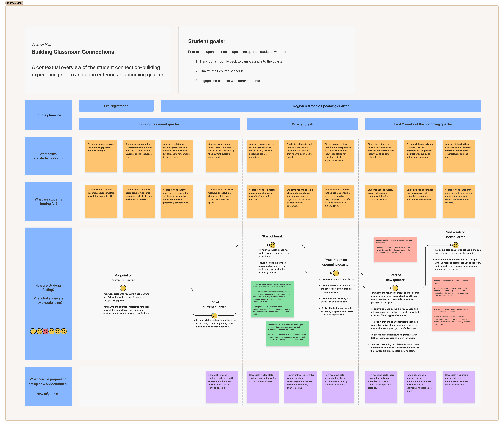
Task: Select sticky 'reach out to their classmates for help'
Action: (459, 201)
